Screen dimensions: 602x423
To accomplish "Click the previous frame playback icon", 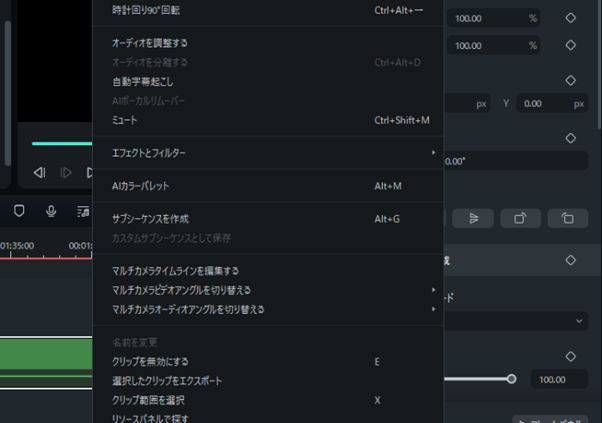I will [40, 173].
